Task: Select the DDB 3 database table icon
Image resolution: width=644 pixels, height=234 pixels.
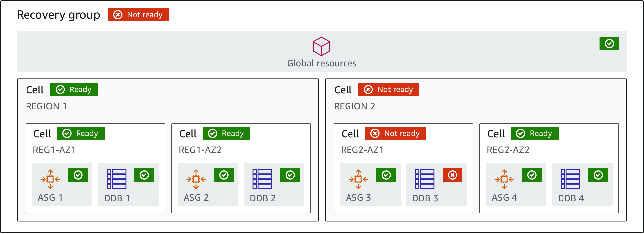Action: (x=425, y=179)
